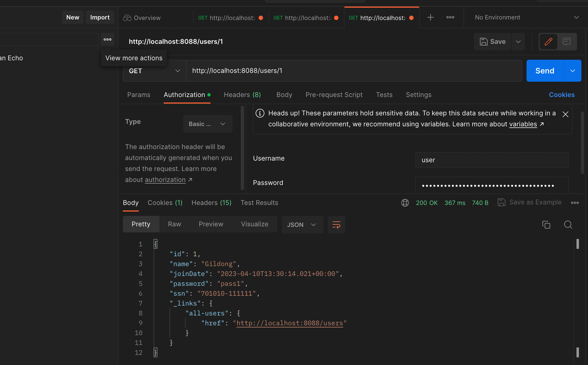This screenshot has height=365, width=588.
Task: Toggle the pencil edit mode icon
Action: click(x=548, y=42)
